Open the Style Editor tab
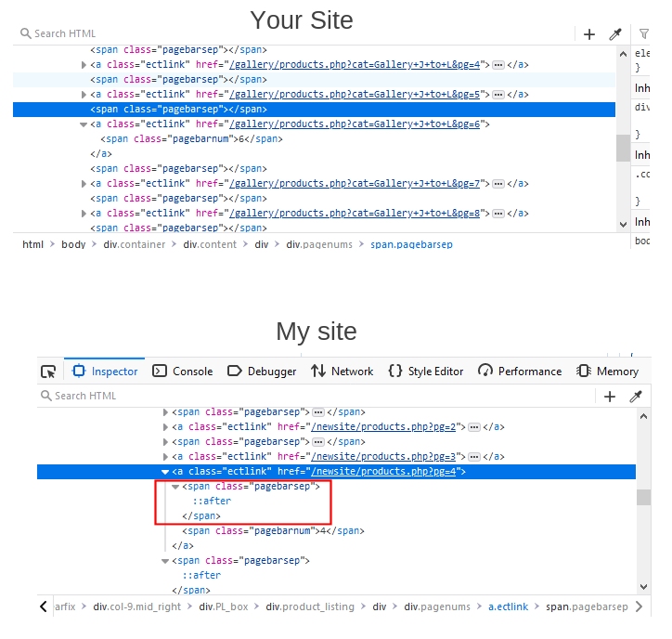Viewport: 672px width, 639px height. (x=425, y=372)
